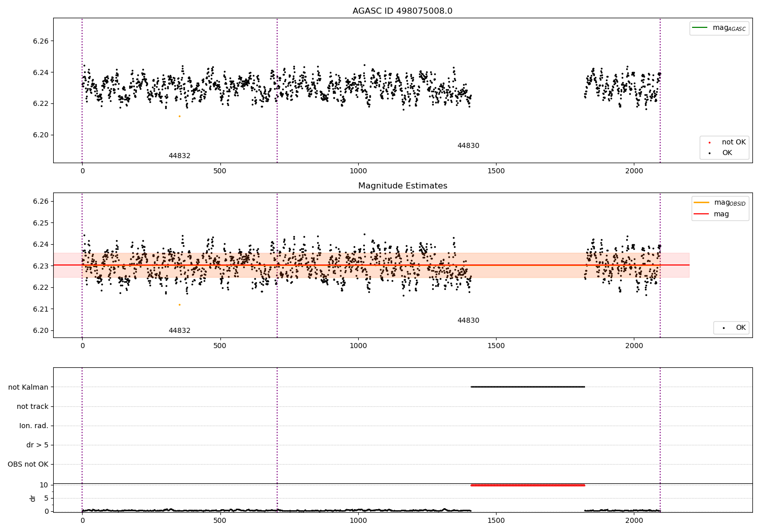Viewport: 760px width, 532px height.
Task: Click the 'OBS not OK' axis label
Action: click(28, 464)
